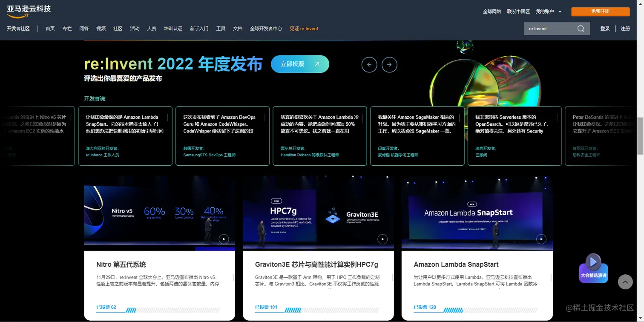Click the Amazon Cloud Technology logo
644x322 pixels.
coord(29,11)
